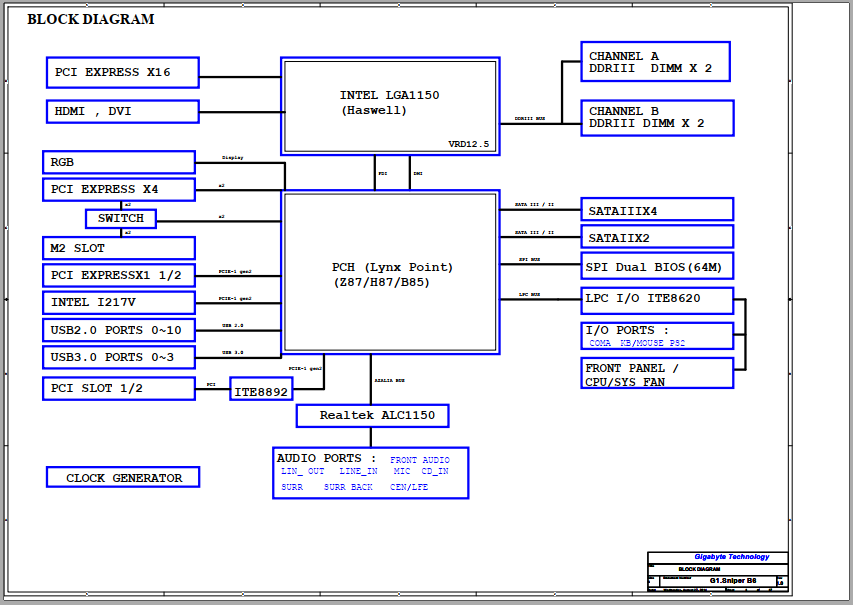Viewport: 853px width, 605px height.
Task: Select the SPI Dual BIOS(64M) block
Action: pyautogui.click(x=657, y=266)
